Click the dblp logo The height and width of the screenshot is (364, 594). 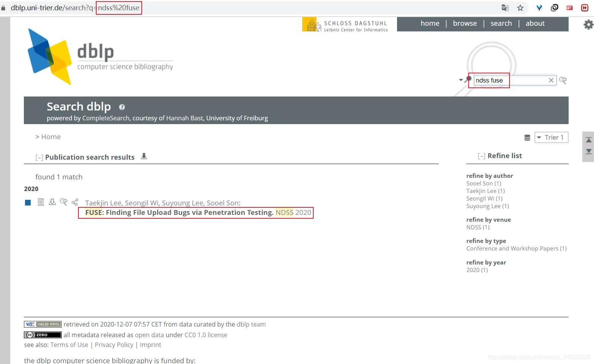click(x=100, y=57)
